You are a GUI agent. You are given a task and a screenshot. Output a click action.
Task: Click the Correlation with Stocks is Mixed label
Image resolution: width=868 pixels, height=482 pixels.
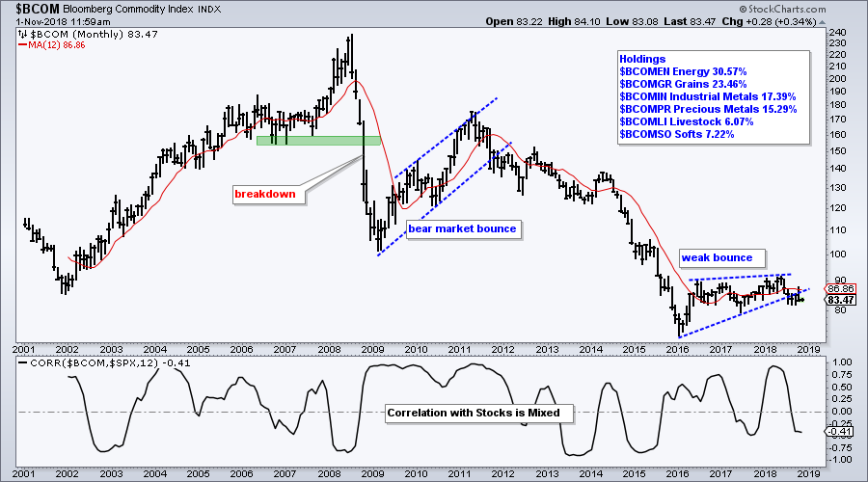point(478,413)
